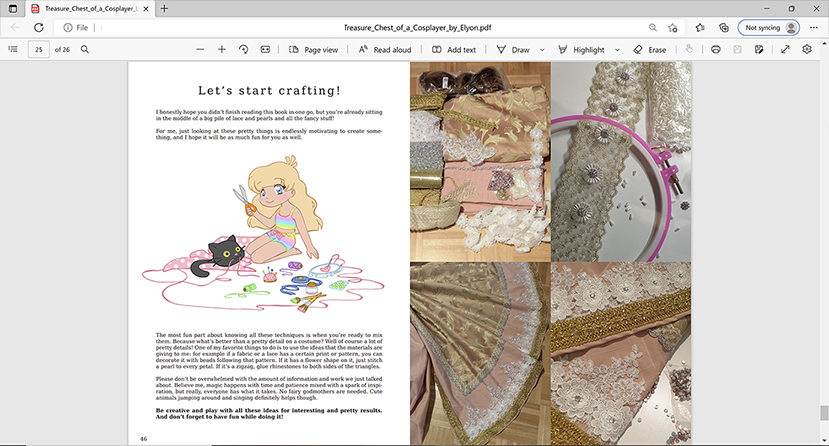Screen dimensions: 829x446
Task: Expand the Draw options dropdown arrow
Action: tap(542, 49)
